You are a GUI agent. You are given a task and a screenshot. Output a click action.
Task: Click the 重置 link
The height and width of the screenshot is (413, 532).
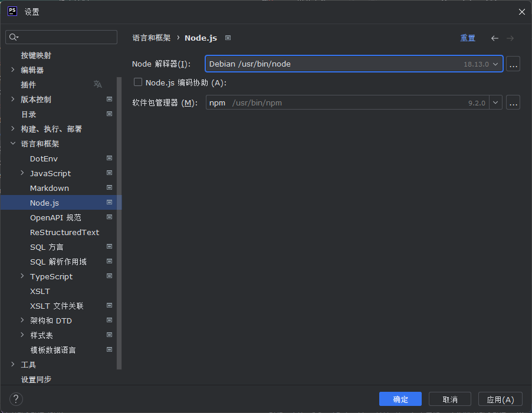[x=468, y=38]
